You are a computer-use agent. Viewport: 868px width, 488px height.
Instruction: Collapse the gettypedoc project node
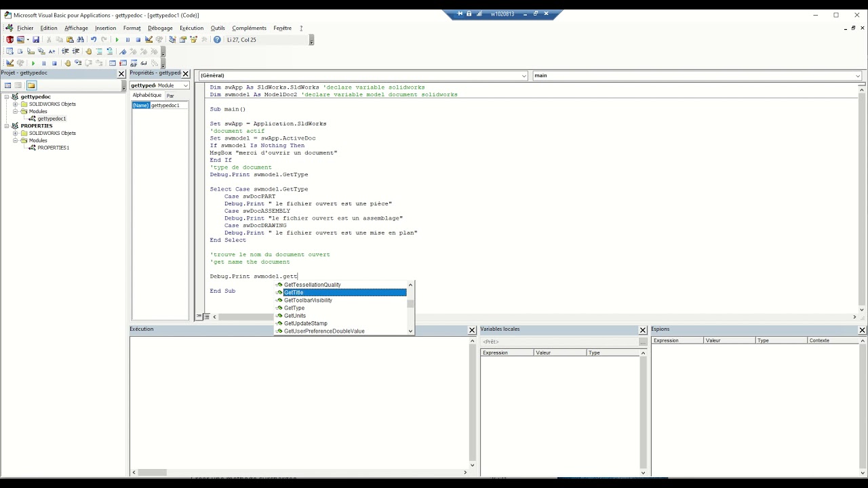(x=7, y=97)
